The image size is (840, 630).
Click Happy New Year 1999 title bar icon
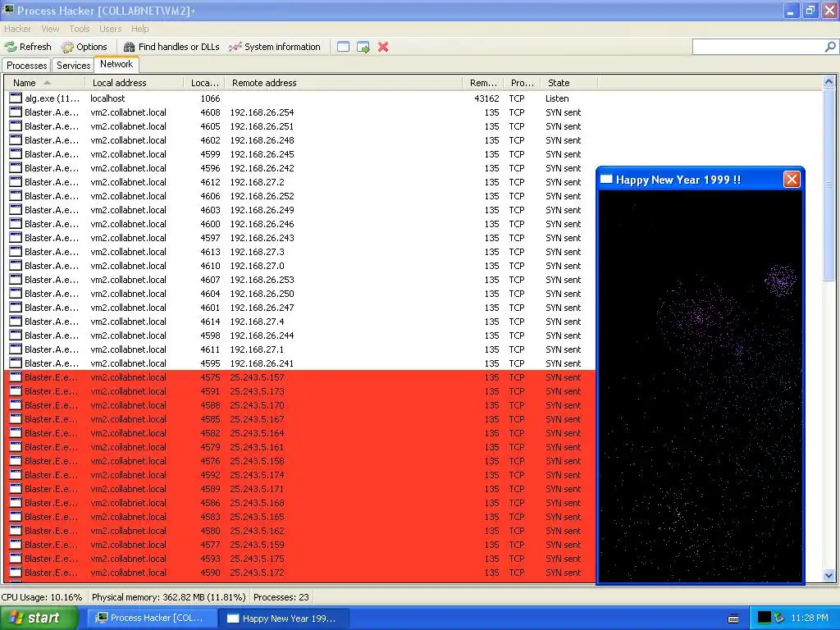606,180
